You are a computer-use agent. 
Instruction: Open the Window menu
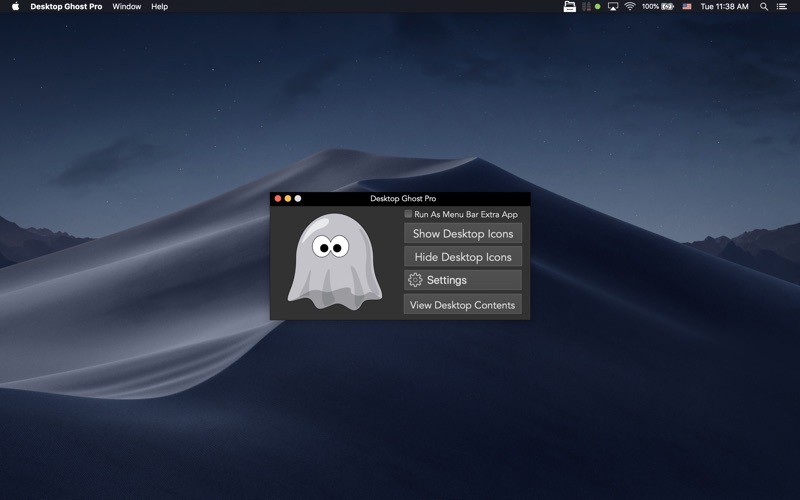(126, 7)
